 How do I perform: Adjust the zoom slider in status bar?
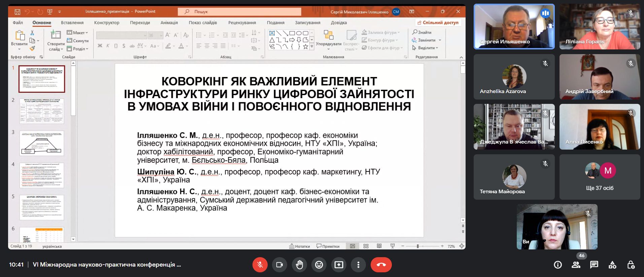[417, 246]
